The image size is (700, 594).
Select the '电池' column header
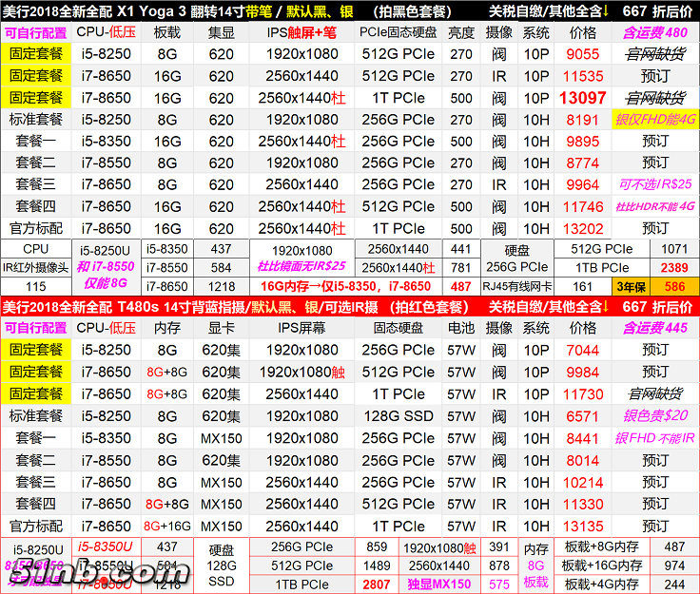(461, 328)
